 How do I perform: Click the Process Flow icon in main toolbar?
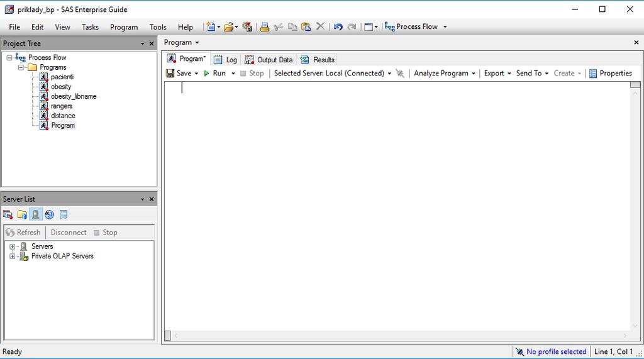pos(389,26)
